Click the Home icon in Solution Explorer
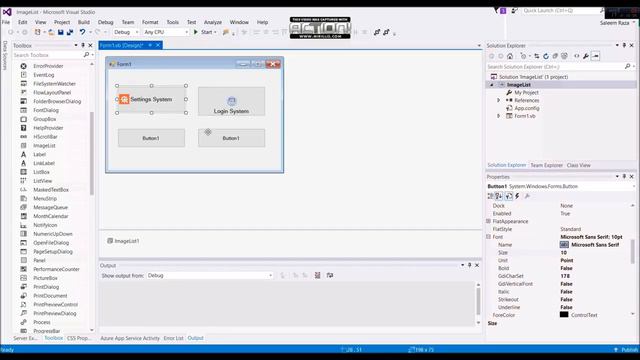 click(x=510, y=56)
